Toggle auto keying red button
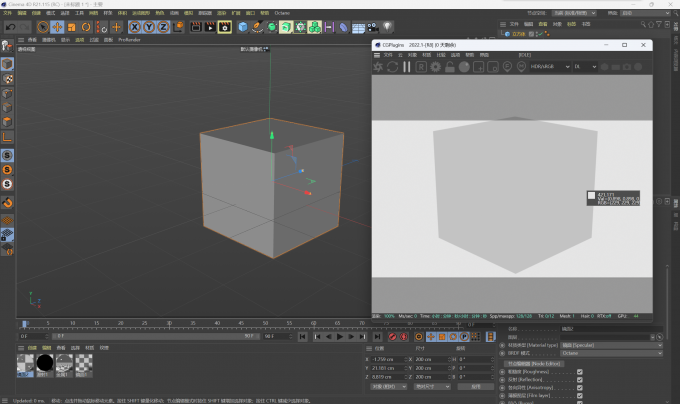Viewport: 680px width, 404px height. tap(404, 337)
